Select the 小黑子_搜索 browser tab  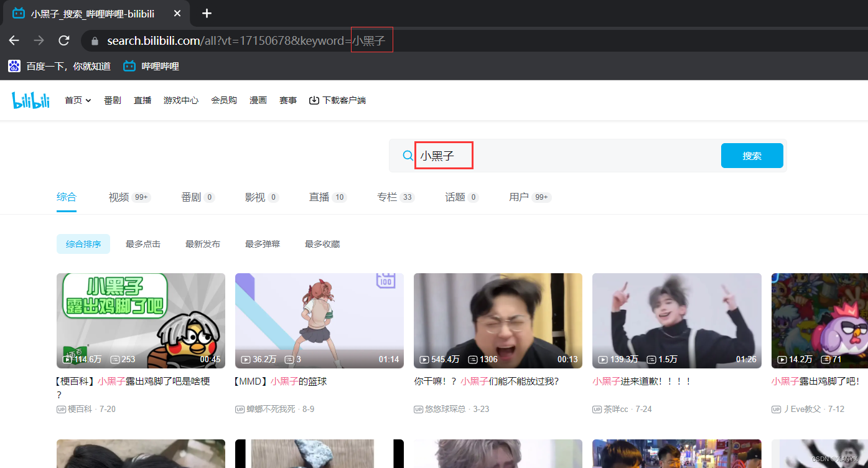tap(96, 13)
